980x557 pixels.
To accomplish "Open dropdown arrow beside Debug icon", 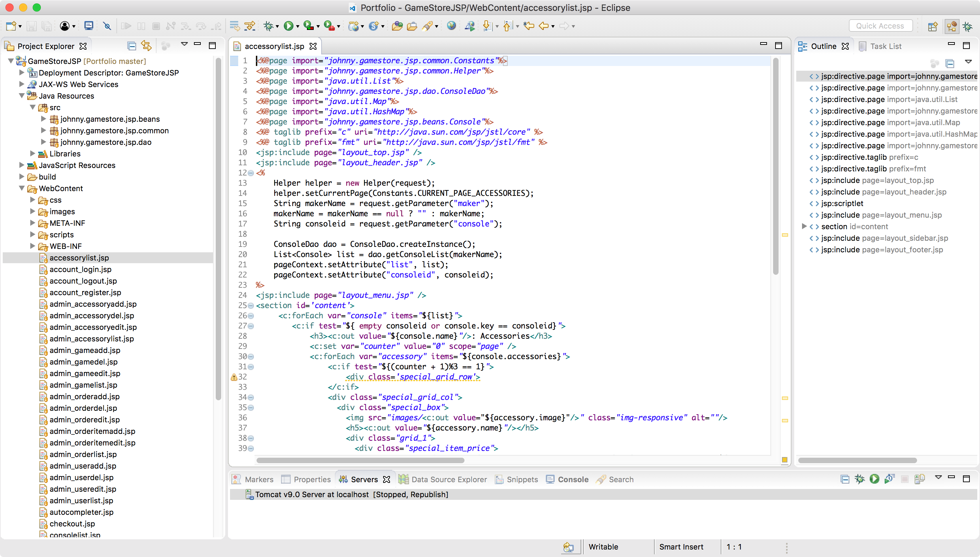I will (277, 27).
